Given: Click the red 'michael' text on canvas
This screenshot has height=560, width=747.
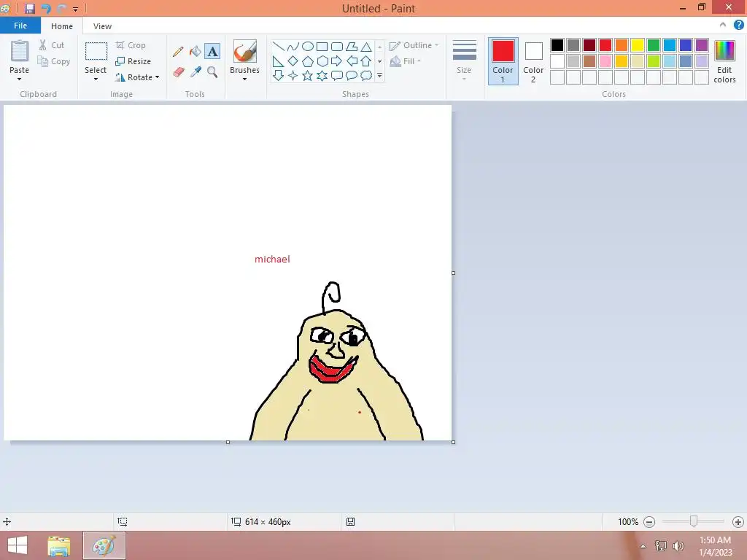Looking at the screenshot, I should tap(272, 259).
